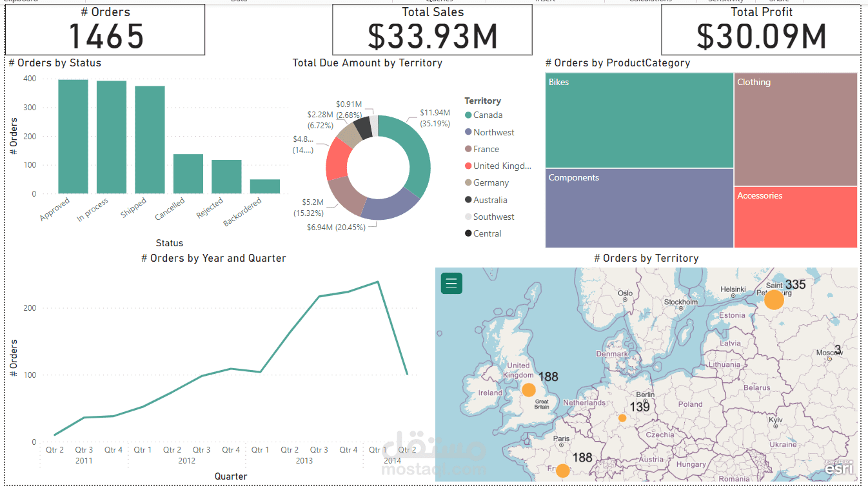Select the Clothing treemap tile
This screenshot has width=868, height=488.
[x=796, y=130]
